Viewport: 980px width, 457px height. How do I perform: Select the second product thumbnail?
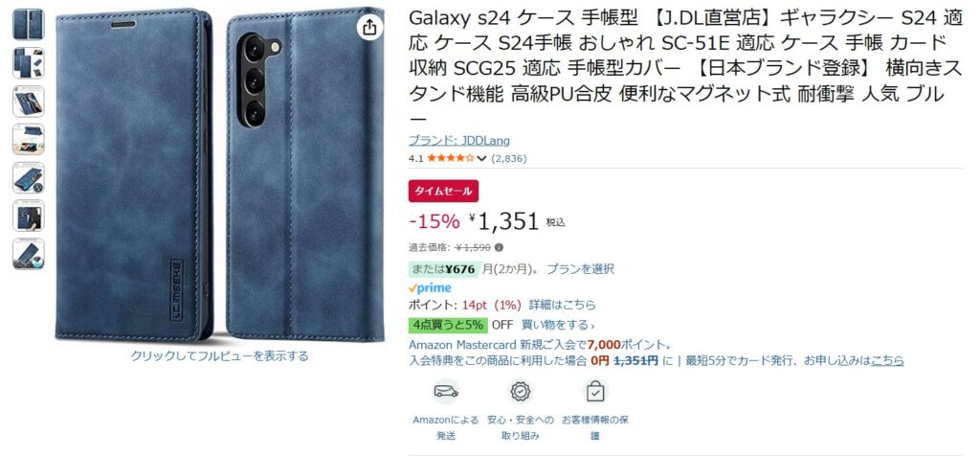(28, 62)
